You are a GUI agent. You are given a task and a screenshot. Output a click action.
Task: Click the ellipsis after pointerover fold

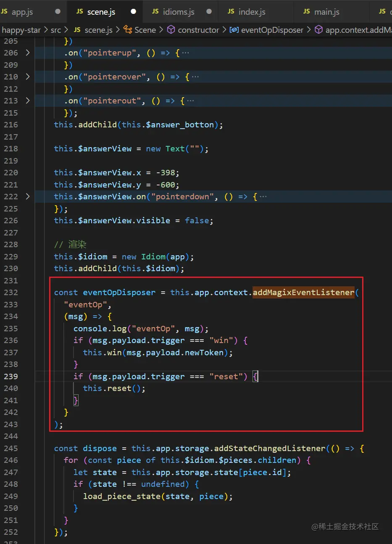[x=195, y=77]
